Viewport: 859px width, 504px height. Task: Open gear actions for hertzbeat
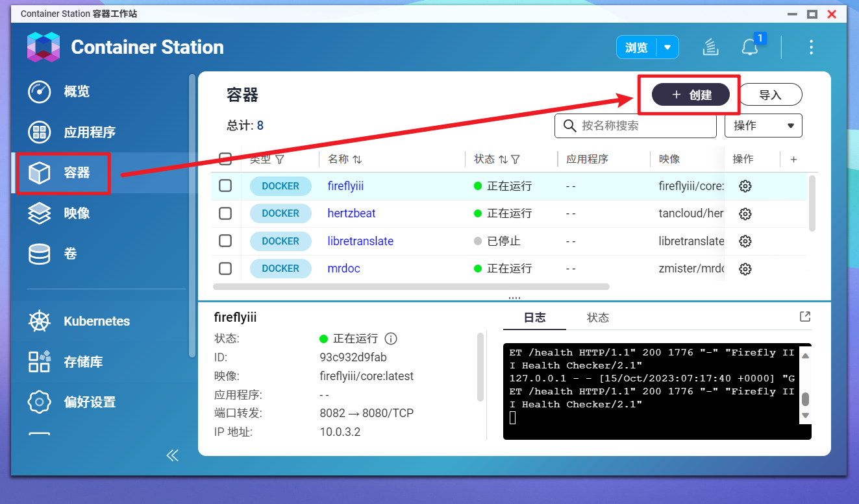(x=745, y=213)
